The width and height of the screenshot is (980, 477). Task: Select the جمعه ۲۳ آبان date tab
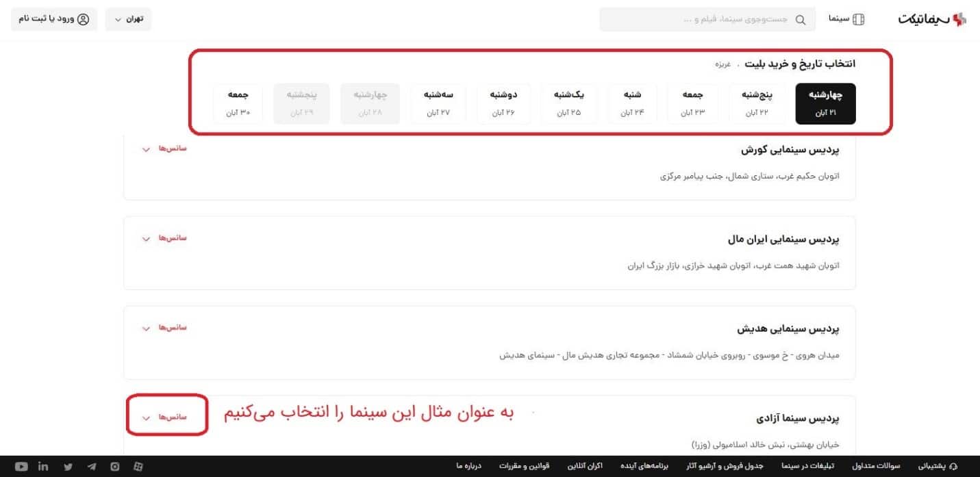pos(692,104)
